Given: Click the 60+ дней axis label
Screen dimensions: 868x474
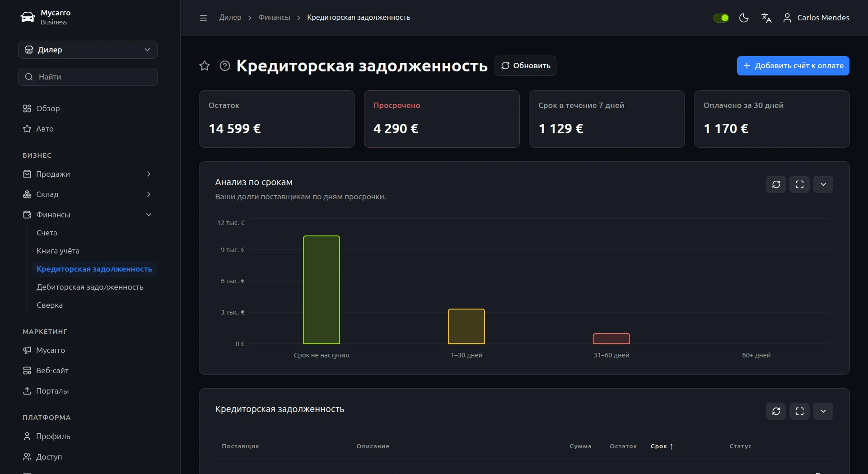Looking at the screenshot, I should coord(756,355).
